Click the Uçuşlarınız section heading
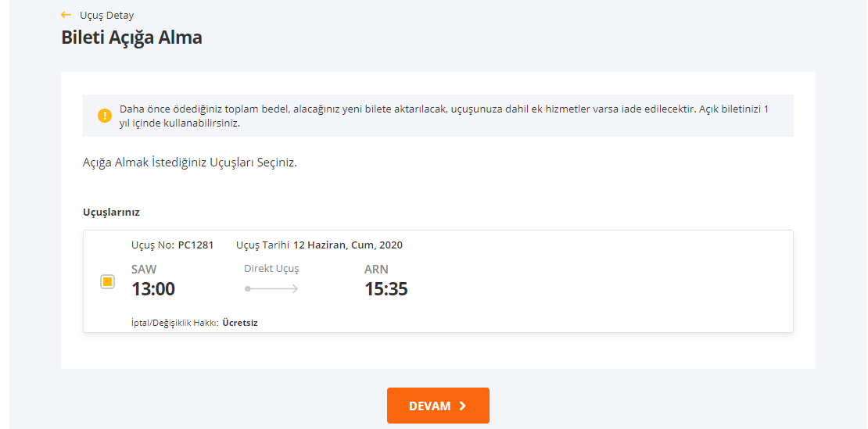Image resolution: width=868 pixels, height=429 pixels. (x=111, y=212)
